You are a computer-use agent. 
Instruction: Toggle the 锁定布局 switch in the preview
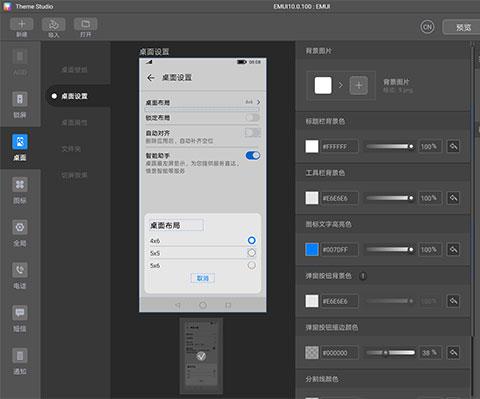253,117
